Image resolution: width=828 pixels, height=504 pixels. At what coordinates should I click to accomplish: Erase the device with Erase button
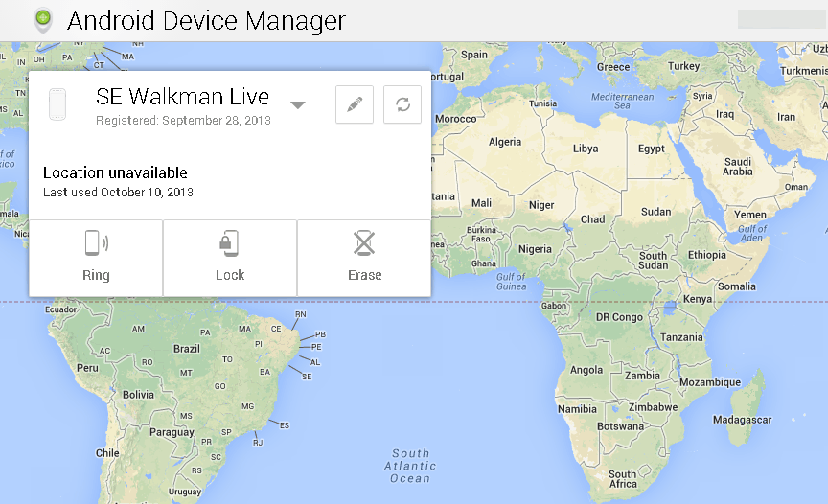tap(364, 258)
